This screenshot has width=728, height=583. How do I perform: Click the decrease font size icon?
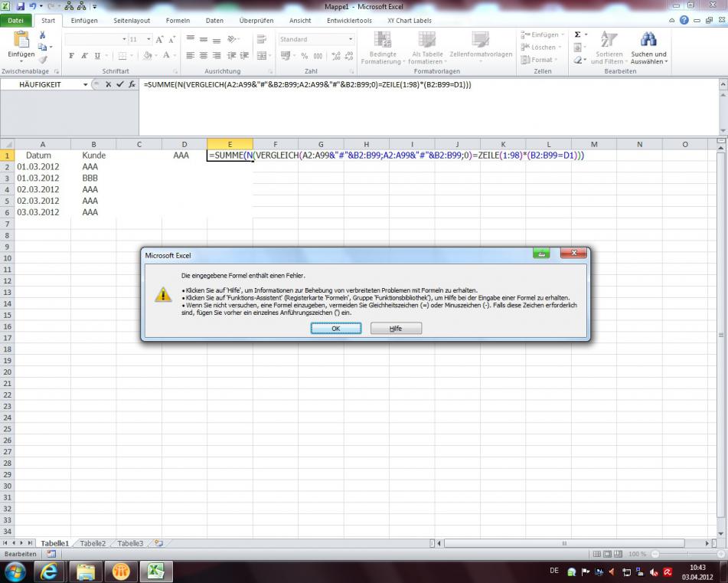(x=171, y=40)
